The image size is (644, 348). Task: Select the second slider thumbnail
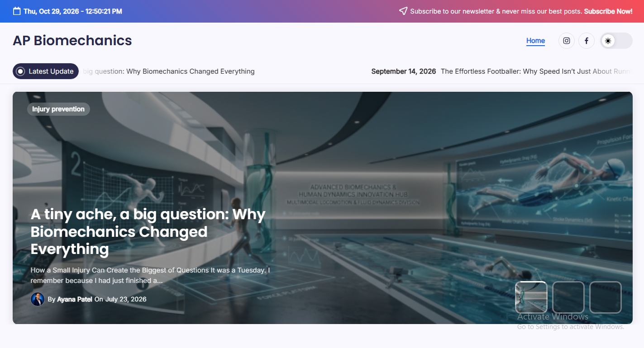568,297
